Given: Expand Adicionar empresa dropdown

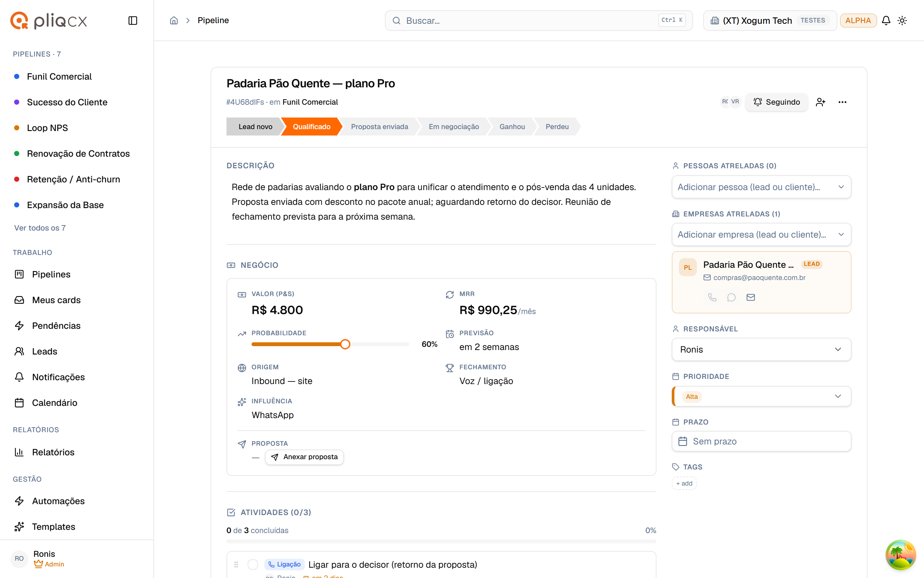Looking at the screenshot, I should tap(761, 234).
